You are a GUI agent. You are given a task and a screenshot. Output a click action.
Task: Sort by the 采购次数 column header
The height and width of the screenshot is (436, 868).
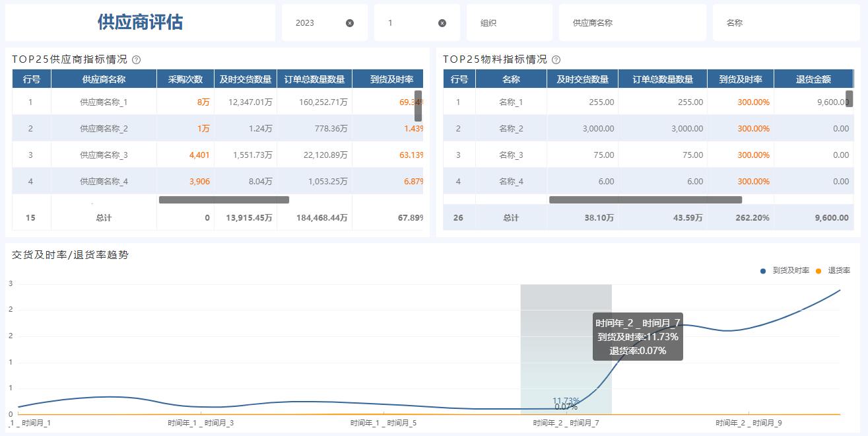click(x=185, y=79)
